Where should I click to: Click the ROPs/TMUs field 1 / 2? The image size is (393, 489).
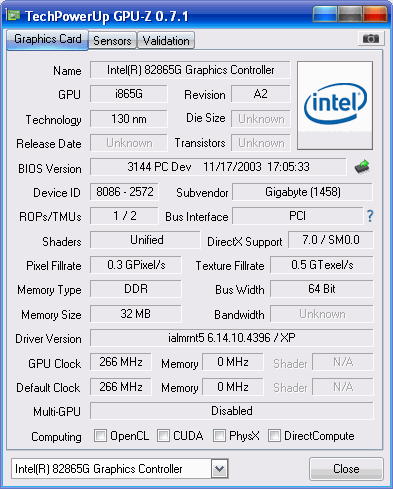(x=124, y=216)
